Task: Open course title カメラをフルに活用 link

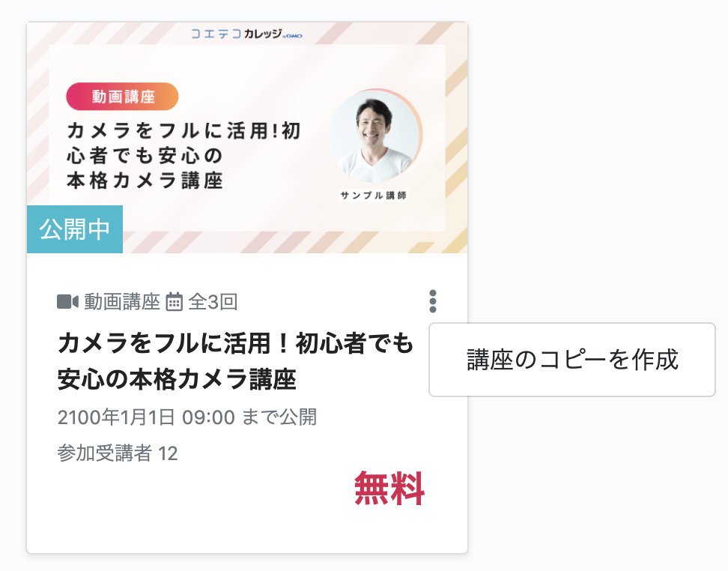Action: point(235,361)
